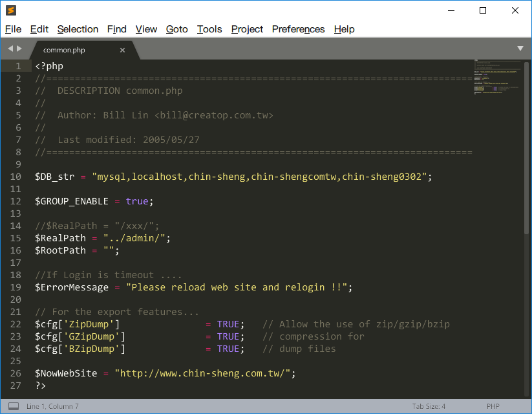
Task: Click $cfg['BZipDump'] on line 24
Action: click(x=80, y=349)
